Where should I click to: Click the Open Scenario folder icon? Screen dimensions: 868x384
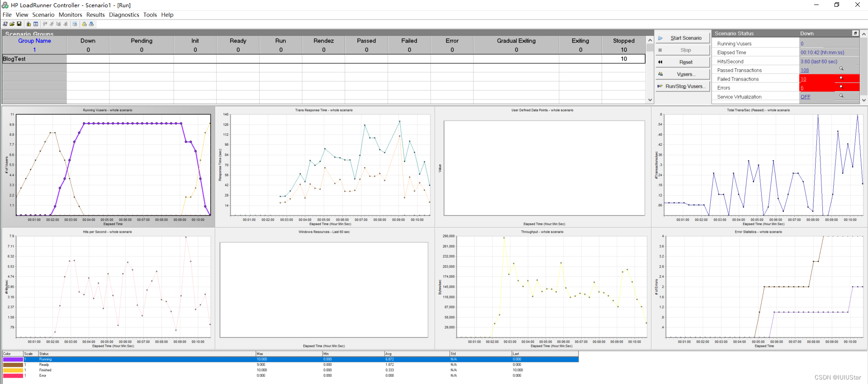click(x=12, y=24)
